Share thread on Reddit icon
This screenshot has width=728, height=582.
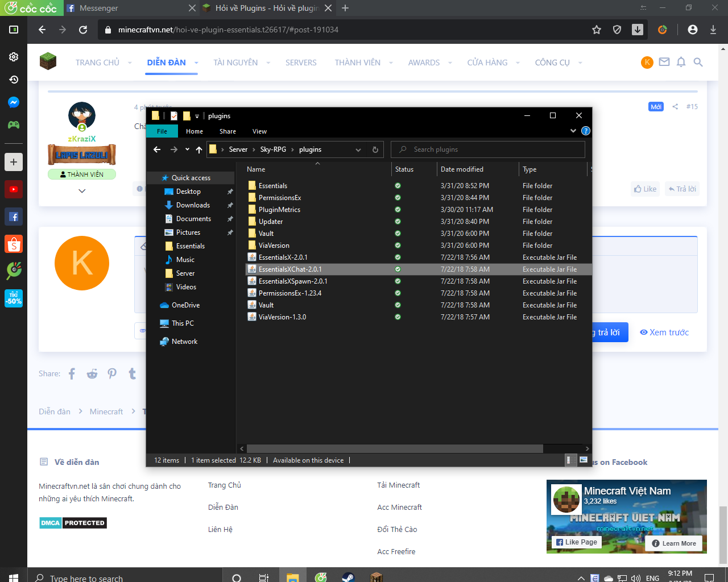tap(92, 373)
